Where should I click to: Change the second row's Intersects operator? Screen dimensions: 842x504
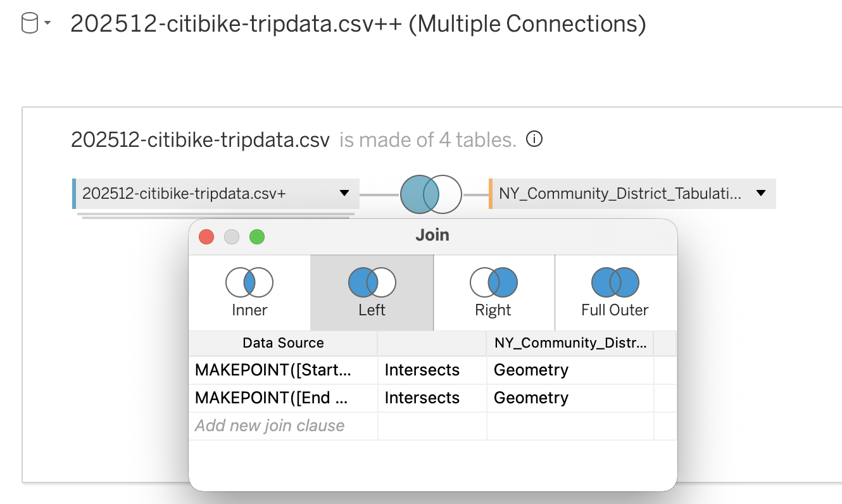422,398
